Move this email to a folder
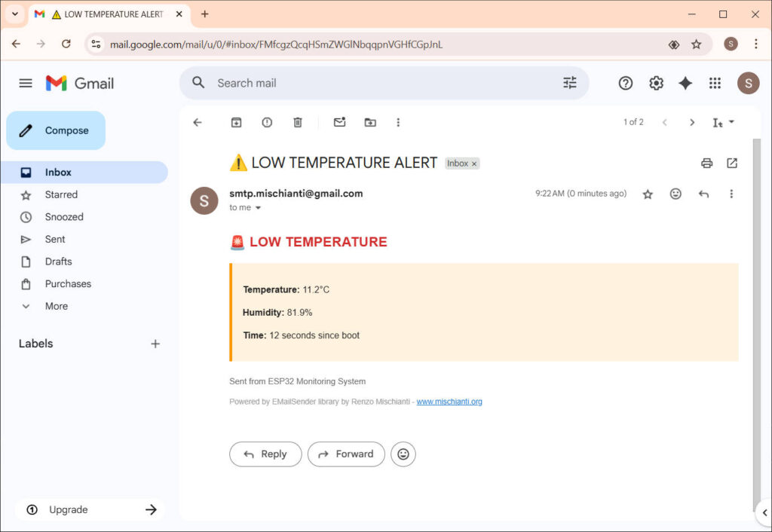This screenshot has height=532, width=772. coord(369,121)
